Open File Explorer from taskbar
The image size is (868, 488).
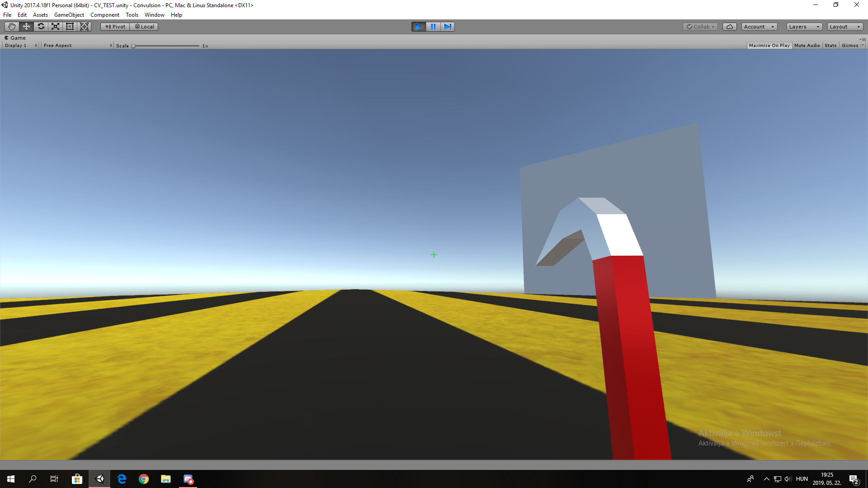pos(166,479)
